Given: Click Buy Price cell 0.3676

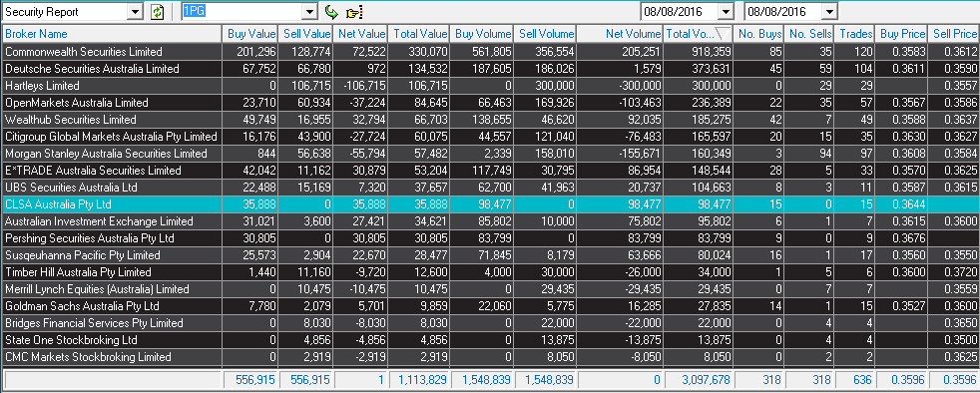Looking at the screenshot, I should (x=902, y=238).
